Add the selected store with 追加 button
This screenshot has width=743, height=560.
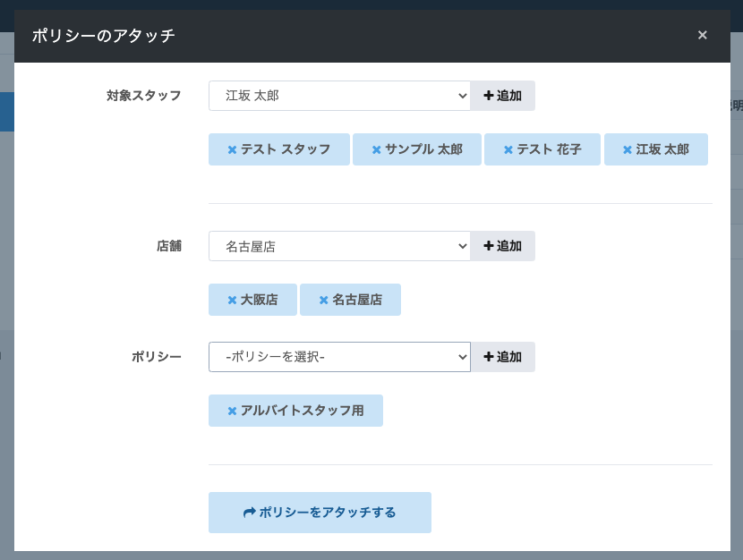pyautogui.click(x=503, y=246)
